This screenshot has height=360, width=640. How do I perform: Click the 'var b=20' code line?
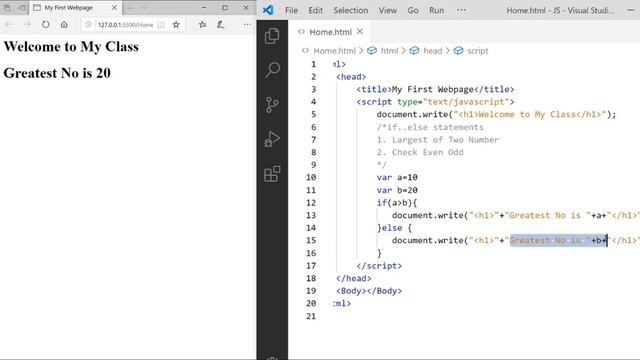click(x=397, y=190)
